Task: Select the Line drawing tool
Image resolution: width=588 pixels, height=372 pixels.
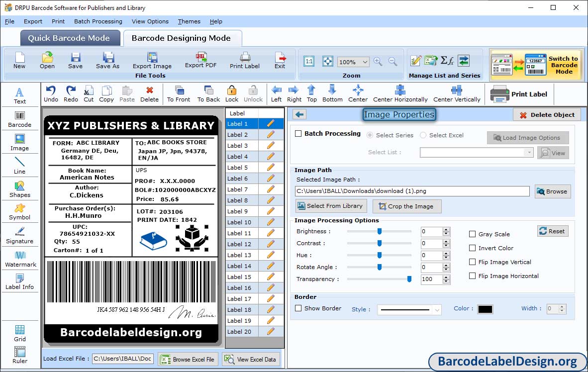Action: (19, 166)
